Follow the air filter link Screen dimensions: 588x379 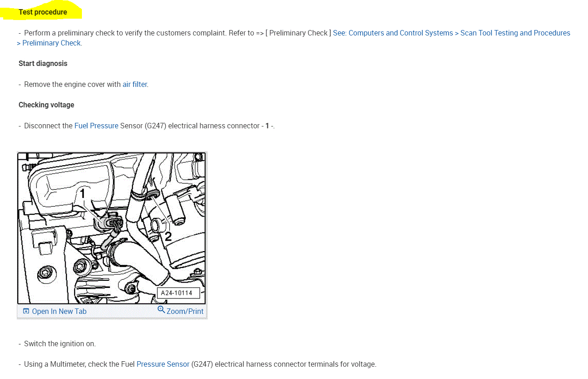point(135,84)
